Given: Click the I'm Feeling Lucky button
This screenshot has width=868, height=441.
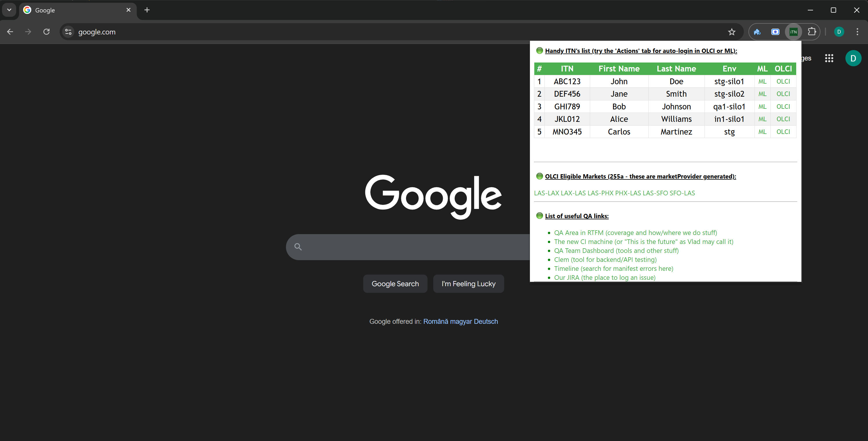Looking at the screenshot, I should (468, 284).
